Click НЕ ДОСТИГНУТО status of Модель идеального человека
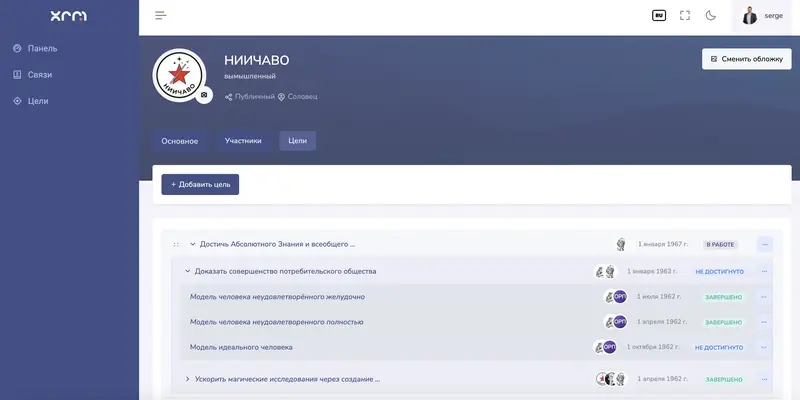The height and width of the screenshot is (400, 800). pyautogui.click(x=719, y=347)
